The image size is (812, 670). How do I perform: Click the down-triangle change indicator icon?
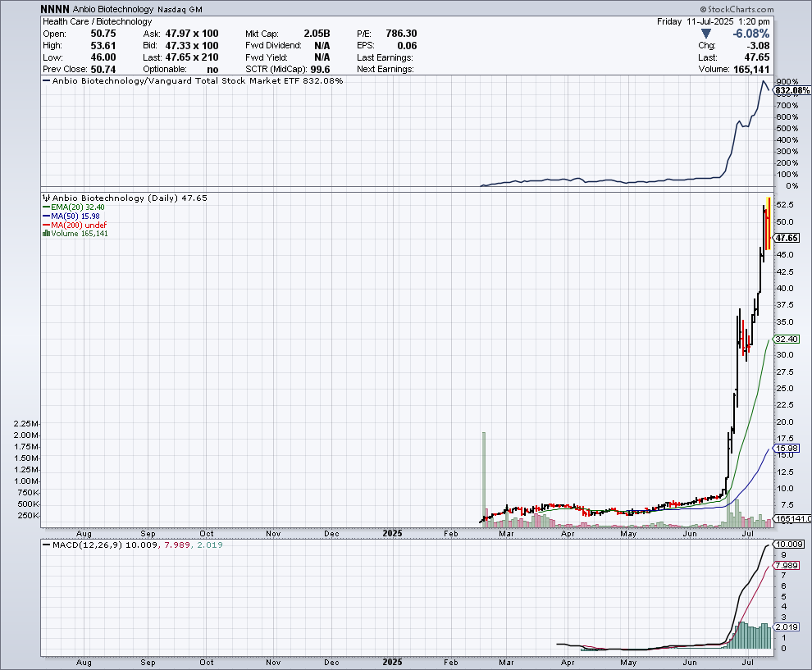706,34
